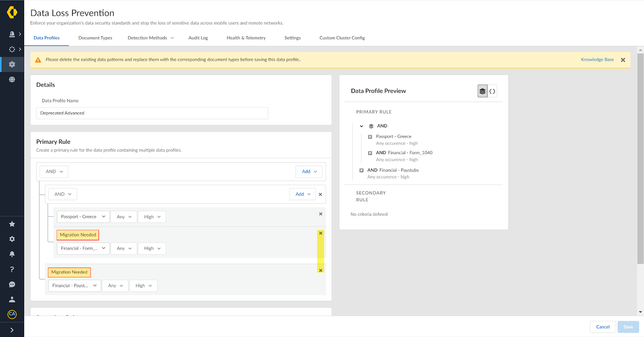Switch to the Document Types tab
This screenshot has height=337, width=644.
[95, 38]
